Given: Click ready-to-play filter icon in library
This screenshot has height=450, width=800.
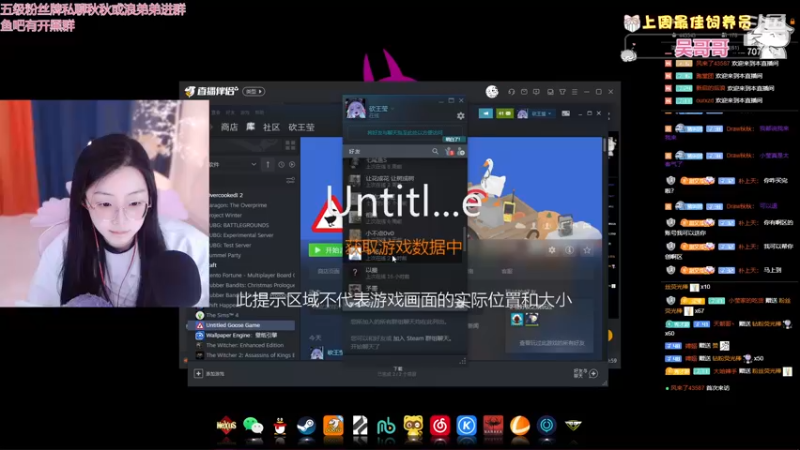Looking at the screenshot, I should [x=292, y=164].
